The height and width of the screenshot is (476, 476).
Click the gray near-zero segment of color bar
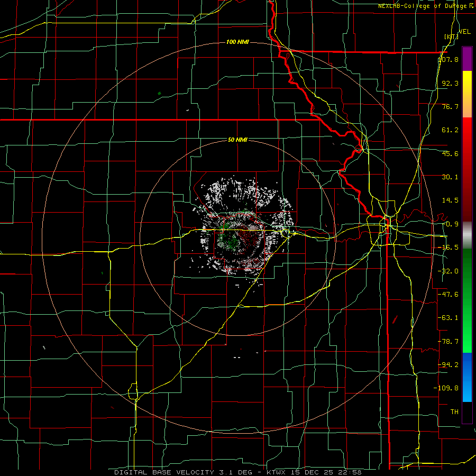coord(467,234)
